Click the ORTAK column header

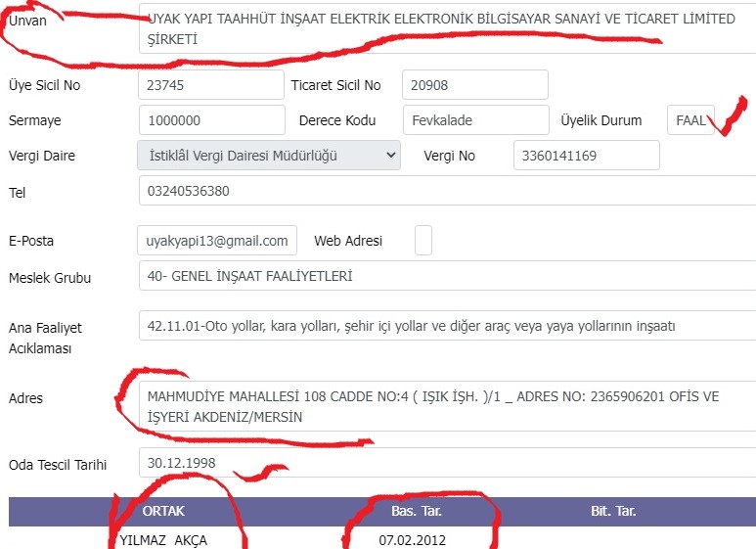[x=163, y=512]
